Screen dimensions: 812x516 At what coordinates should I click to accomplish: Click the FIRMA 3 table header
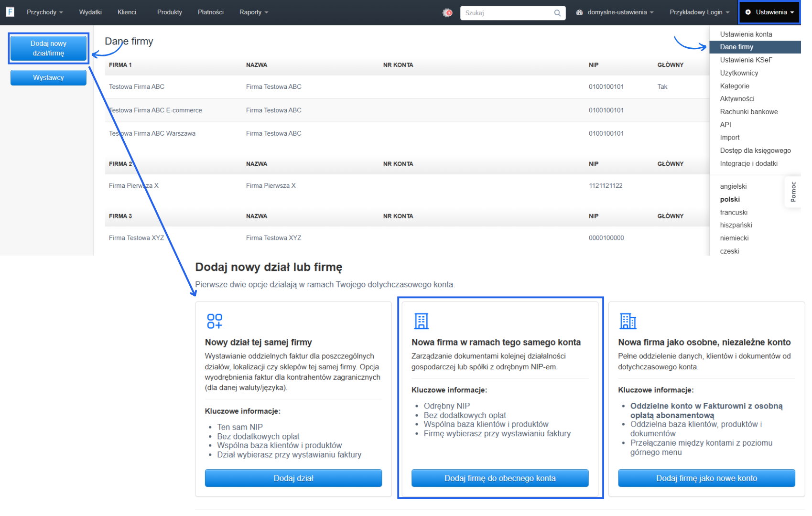coord(120,216)
